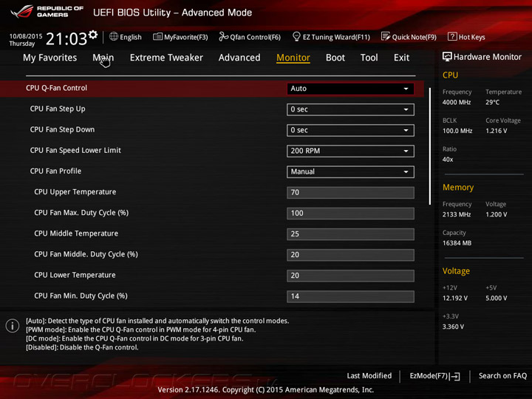Switch to the Main tab

coord(103,58)
